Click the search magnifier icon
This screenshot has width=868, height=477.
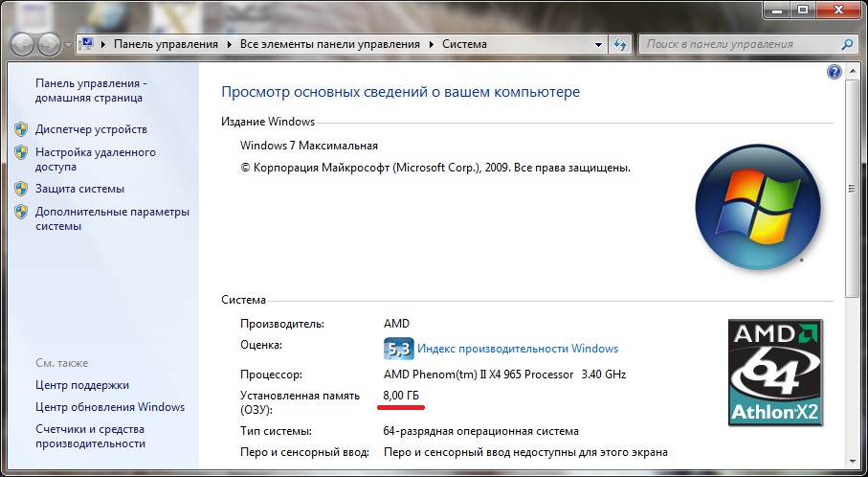point(847,44)
